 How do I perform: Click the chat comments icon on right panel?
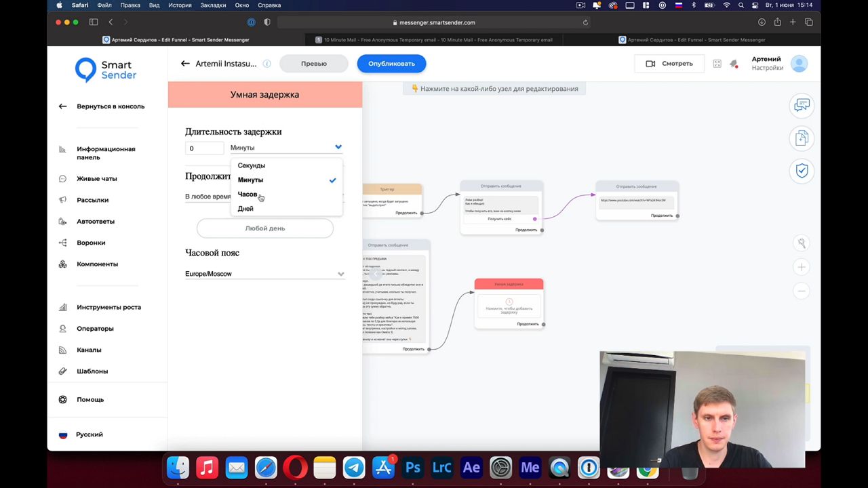tap(802, 106)
